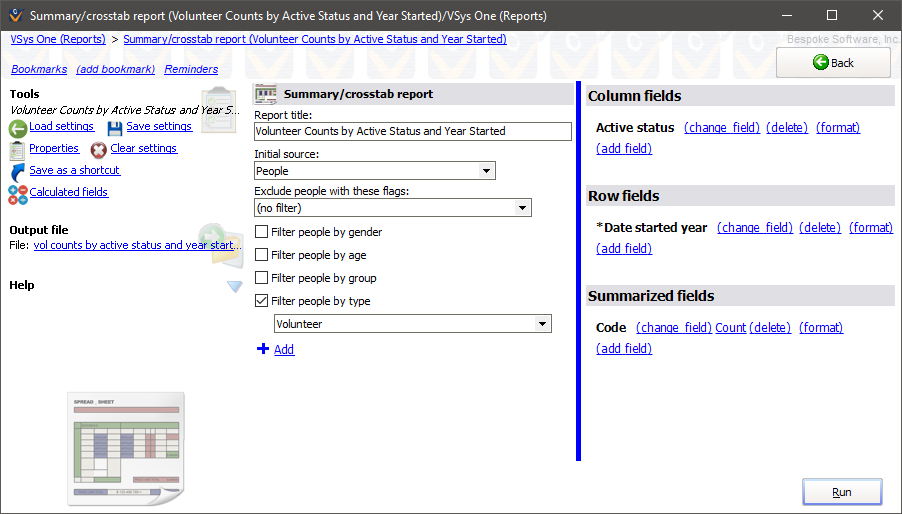The image size is (902, 514).
Task: Enable Filter people by gender checkbox
Action: (261, 232)
